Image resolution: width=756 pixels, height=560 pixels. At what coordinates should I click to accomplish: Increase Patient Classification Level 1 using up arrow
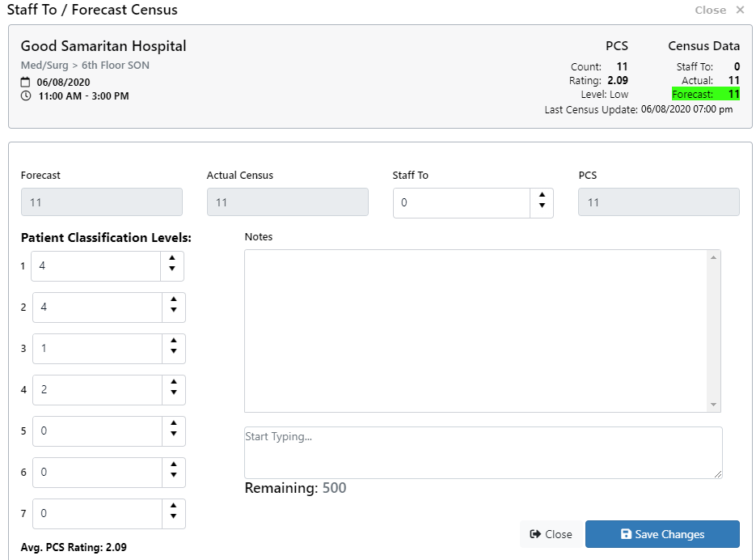(x=173, y=260)
